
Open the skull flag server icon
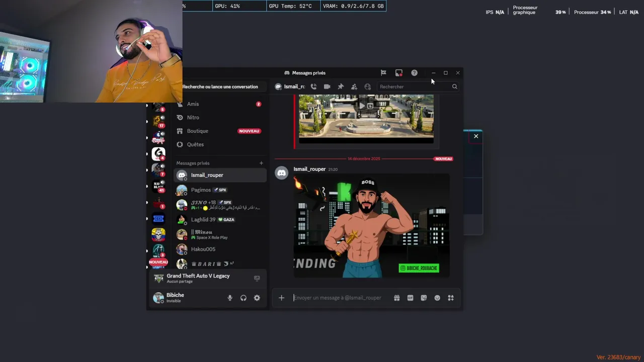pyautogui.click(x=158, y=234)
